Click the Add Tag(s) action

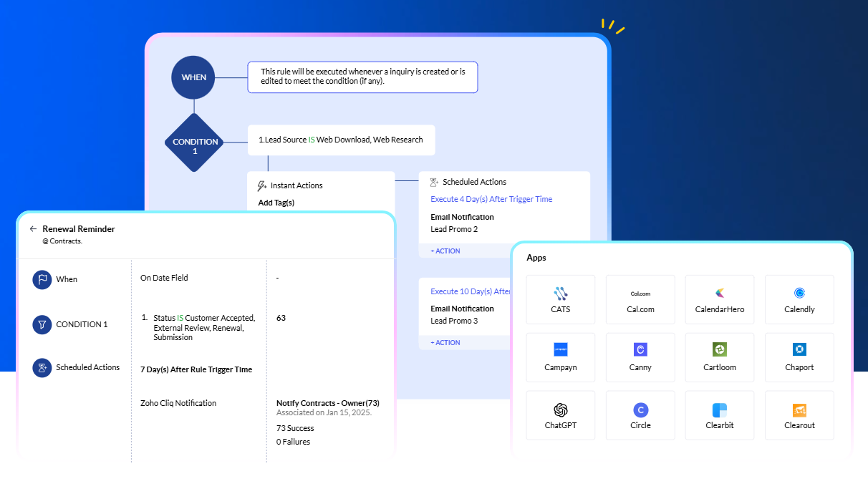(276, 203)
